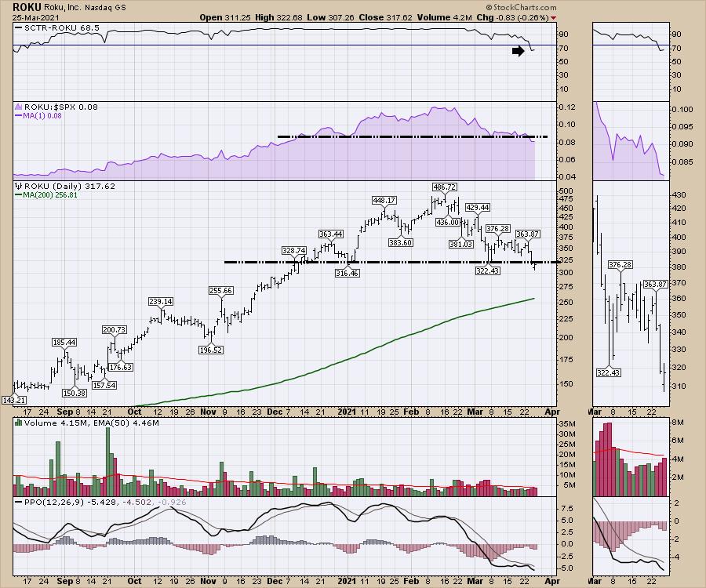Click the Low 307.26 value in header

331,17
